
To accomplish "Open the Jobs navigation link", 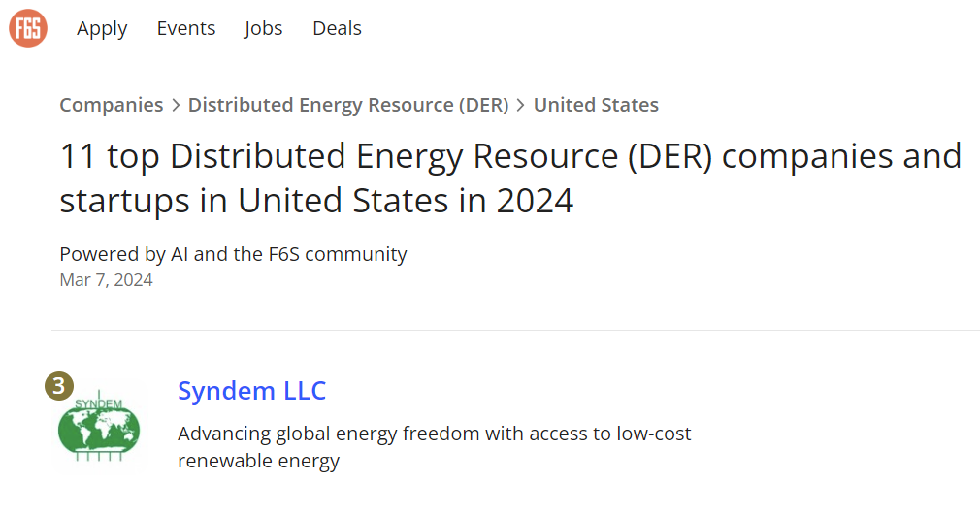I will click(263, 29).
